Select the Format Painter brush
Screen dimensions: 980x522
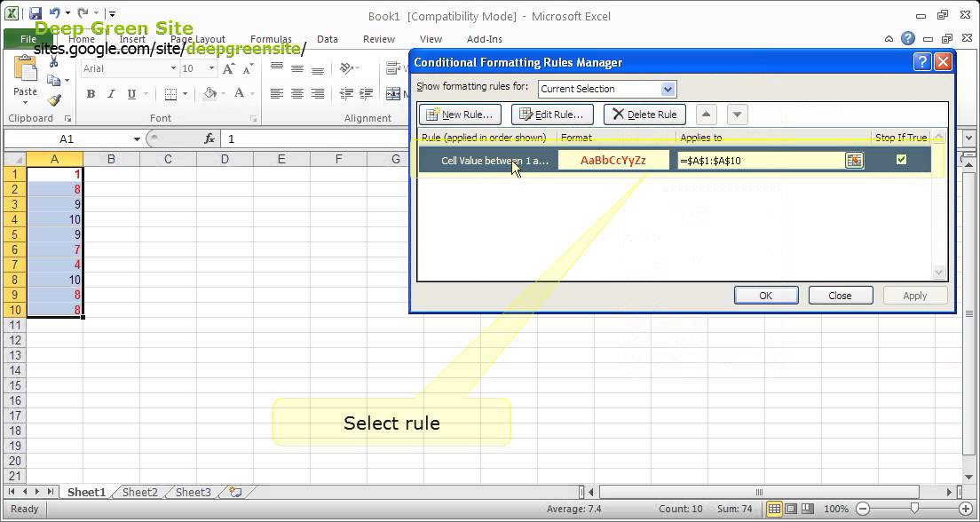(54, 99)
